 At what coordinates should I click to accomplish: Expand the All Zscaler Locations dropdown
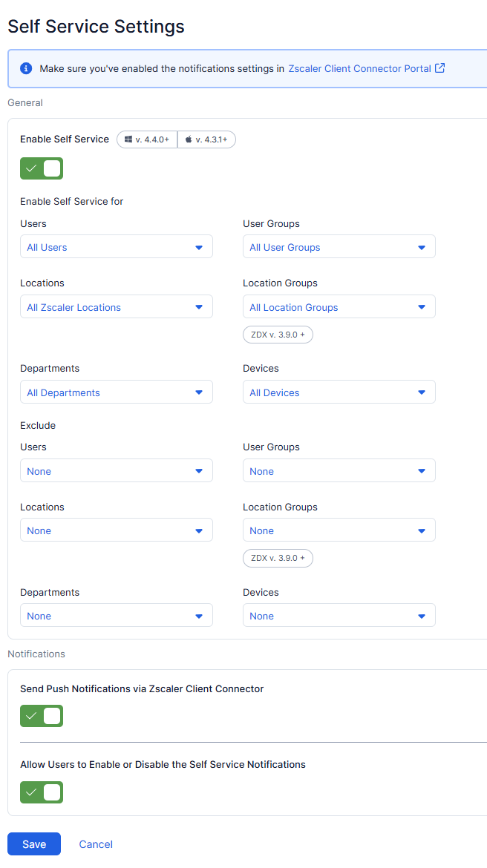tap(117, 306)
